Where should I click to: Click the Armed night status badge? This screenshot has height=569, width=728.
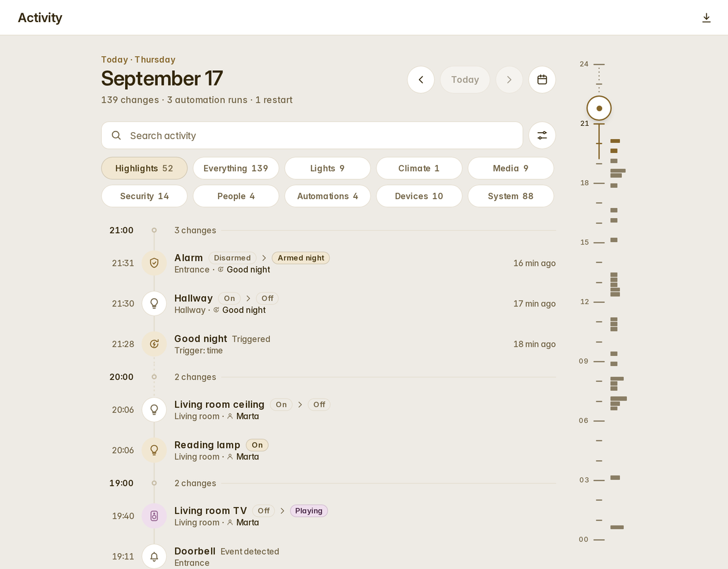[301, 258]
